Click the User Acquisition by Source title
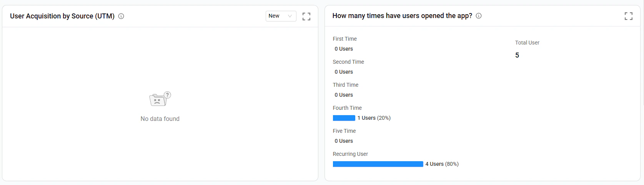644x185 pixels. pos(62,16)
